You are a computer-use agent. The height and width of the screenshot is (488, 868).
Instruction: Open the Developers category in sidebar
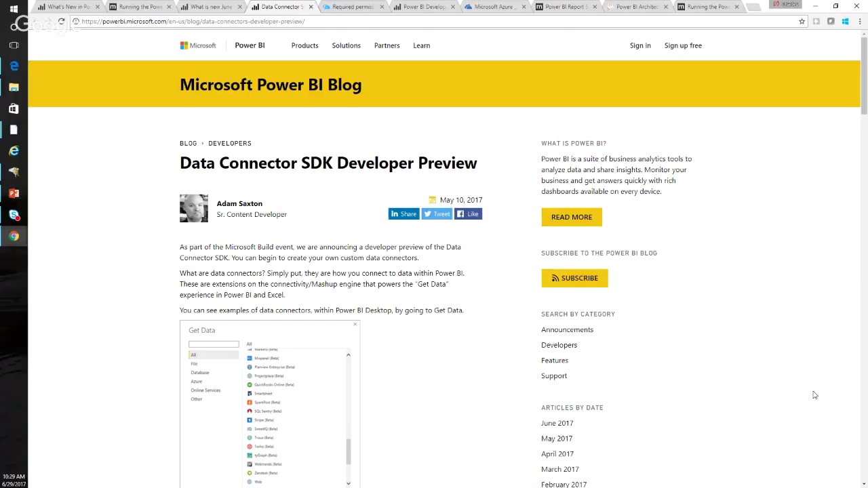[x=559, y=345]
